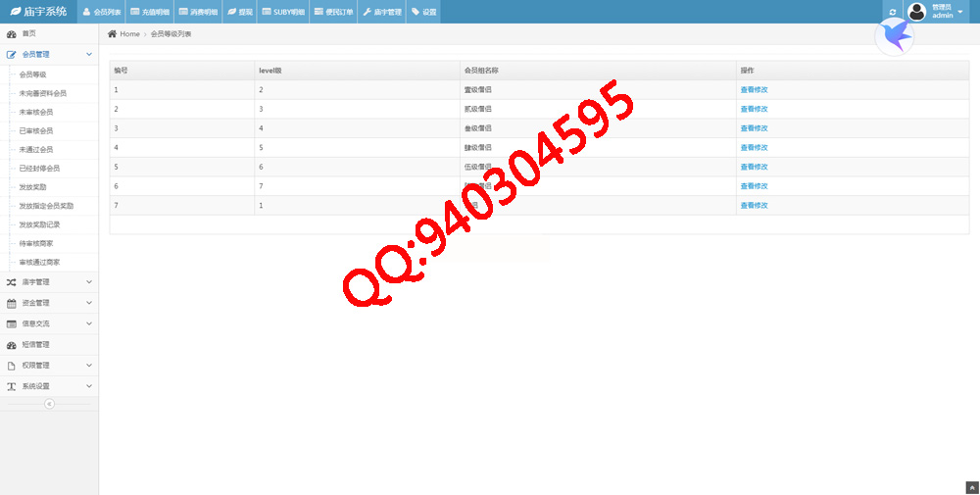Click the refresh icon in top bar
The image size is (980, 495).
pos(892,12)
